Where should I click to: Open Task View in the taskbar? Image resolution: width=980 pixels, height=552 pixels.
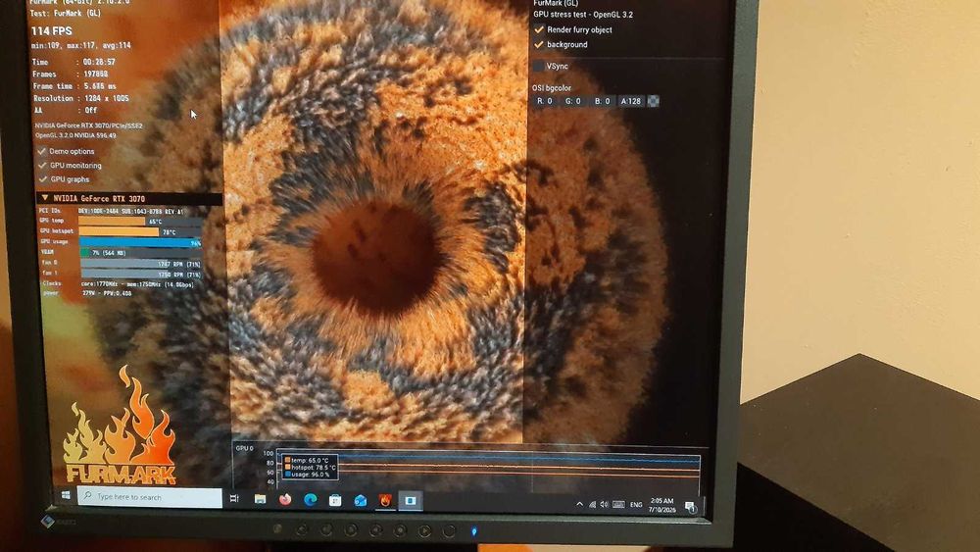click(x=234, y=498)
